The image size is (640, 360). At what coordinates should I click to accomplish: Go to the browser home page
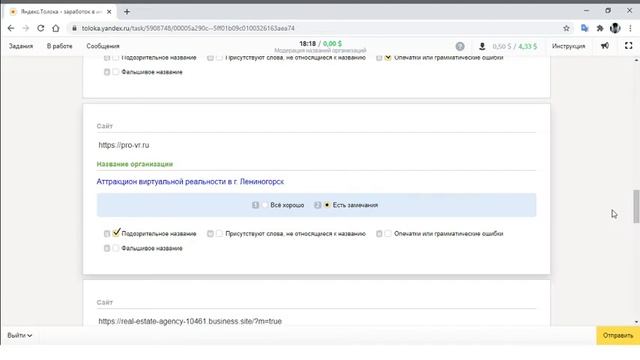[x=56, y=28]
